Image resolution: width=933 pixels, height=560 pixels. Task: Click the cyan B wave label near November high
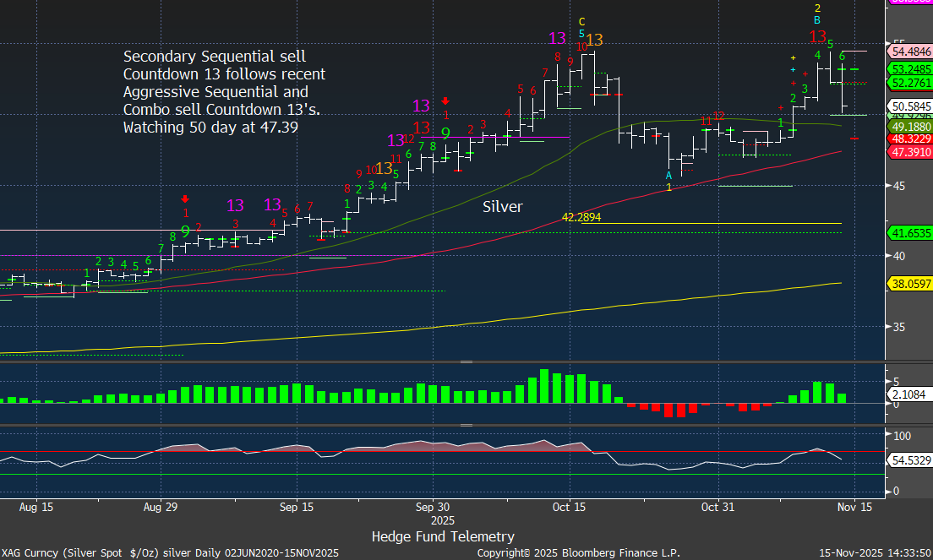817,19
